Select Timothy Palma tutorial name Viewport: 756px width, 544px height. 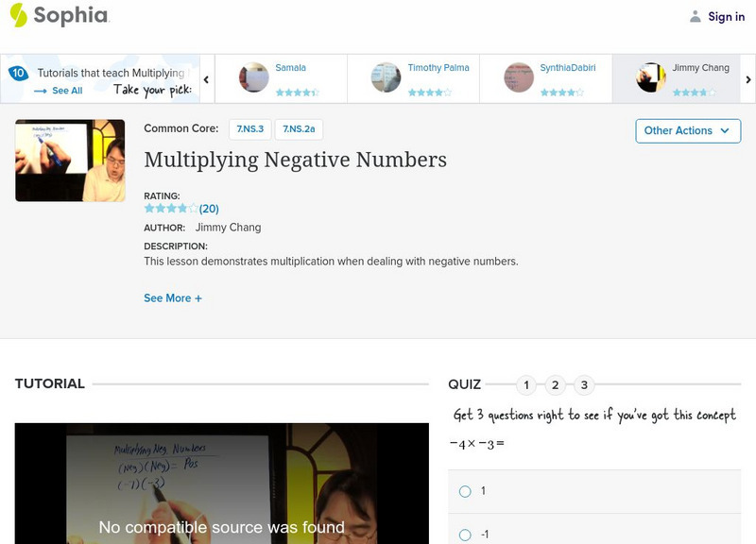point(438,68)
